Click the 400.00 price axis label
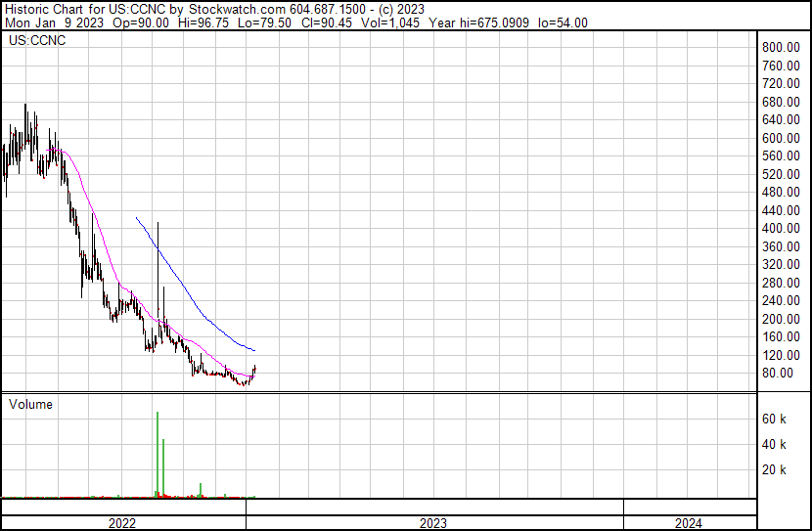 coord(782,228)
